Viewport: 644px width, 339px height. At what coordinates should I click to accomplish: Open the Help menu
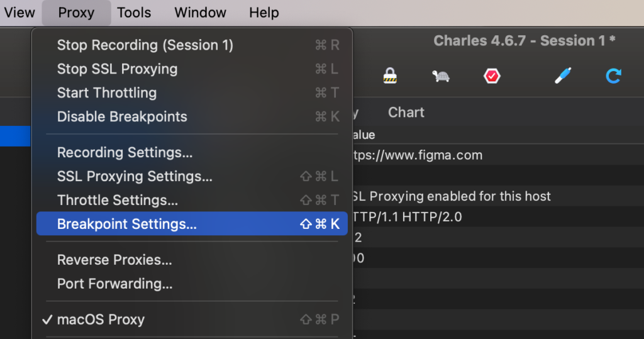tap(264, 13)
